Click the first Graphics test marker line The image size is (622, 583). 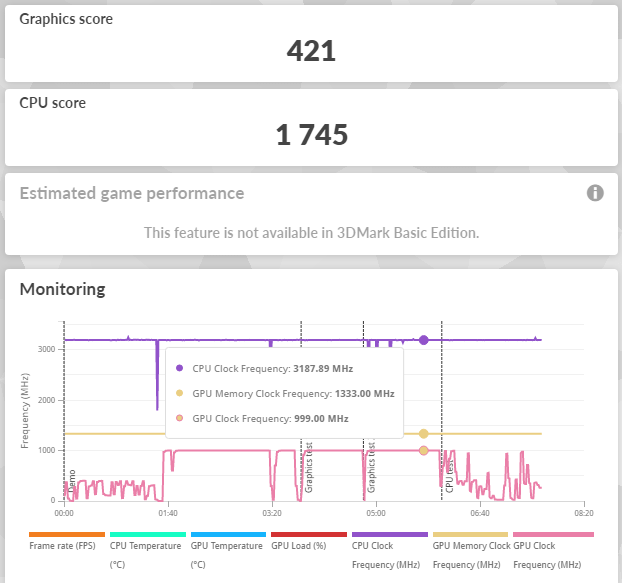(301, 408)
